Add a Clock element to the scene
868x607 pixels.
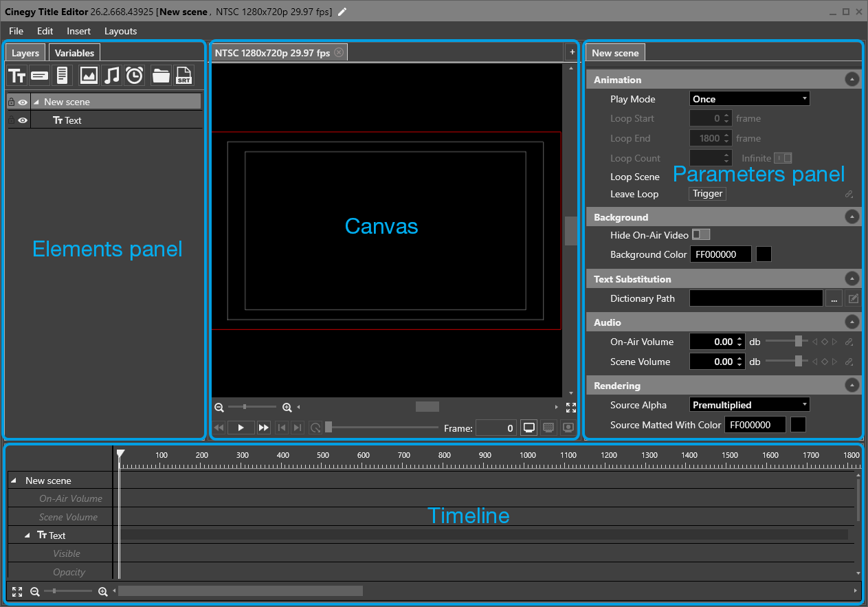click(134, 76)
